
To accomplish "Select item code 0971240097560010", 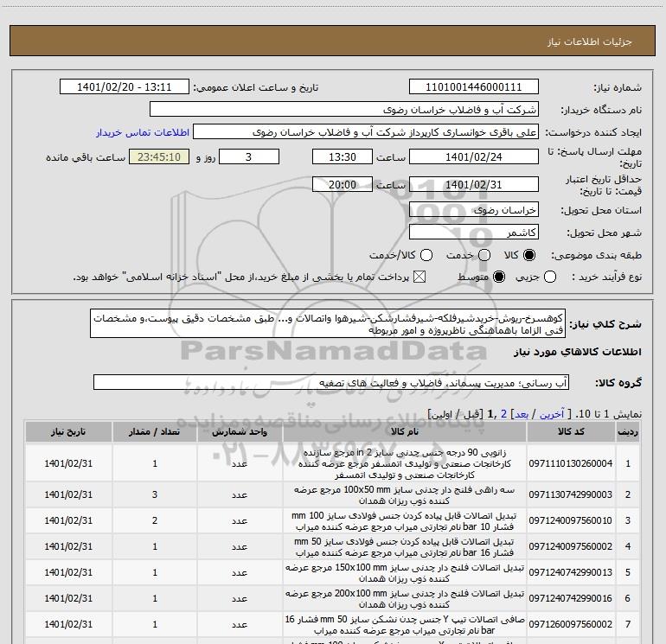I will pos(571,520).
